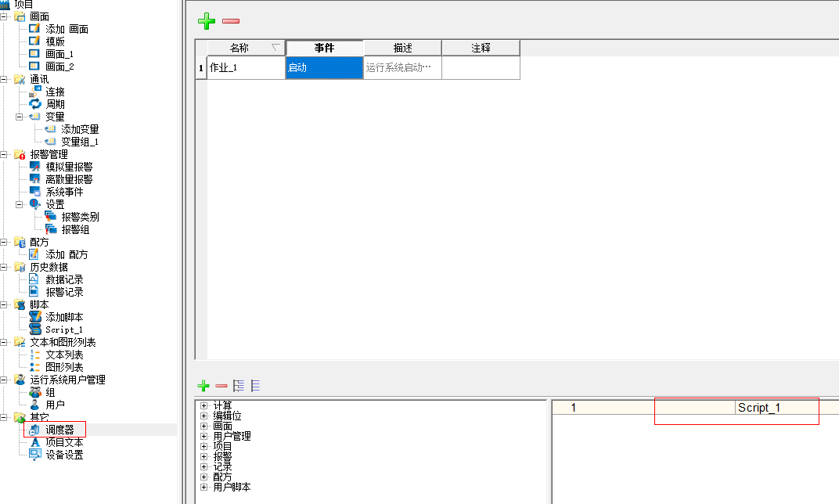
Task: Click the 运行系统启动 description cell
Action: [402, 67]
